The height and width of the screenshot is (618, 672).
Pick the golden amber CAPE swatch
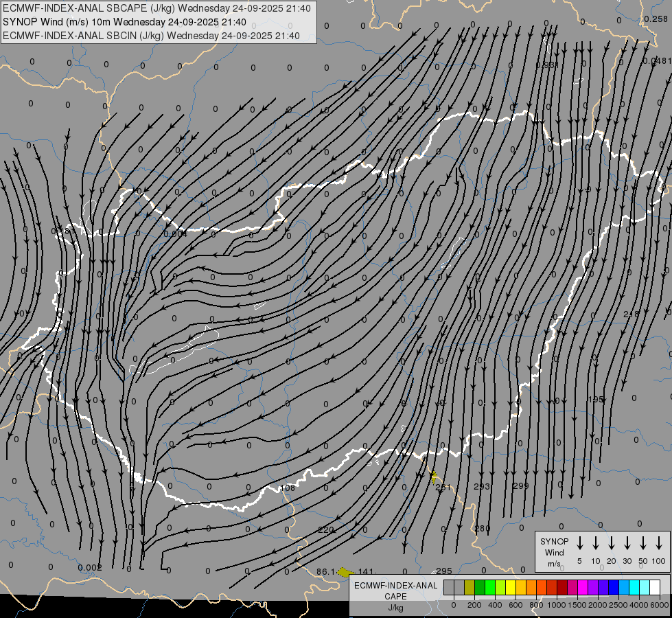click(x=521, y=587)
